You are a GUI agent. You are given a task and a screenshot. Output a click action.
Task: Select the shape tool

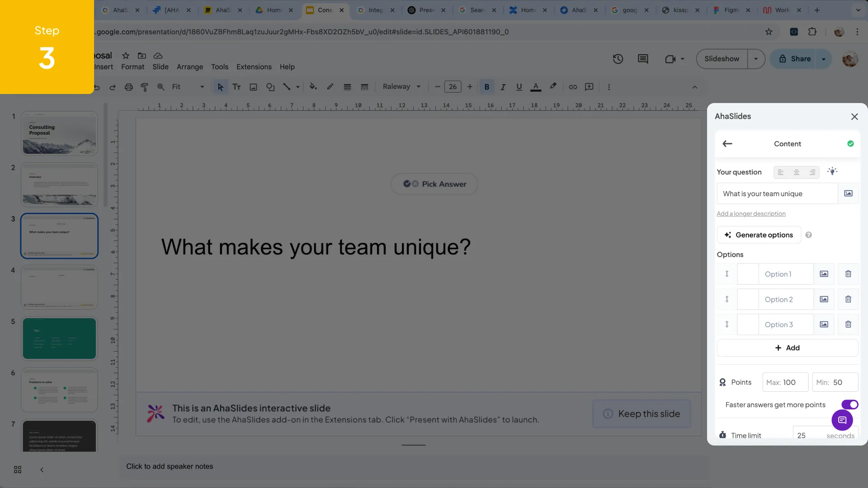click(x=270, y=87)
